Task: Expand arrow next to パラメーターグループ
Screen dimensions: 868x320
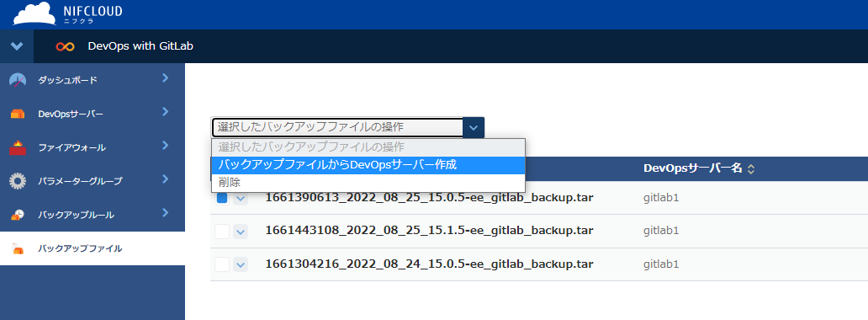Action: 165,179
